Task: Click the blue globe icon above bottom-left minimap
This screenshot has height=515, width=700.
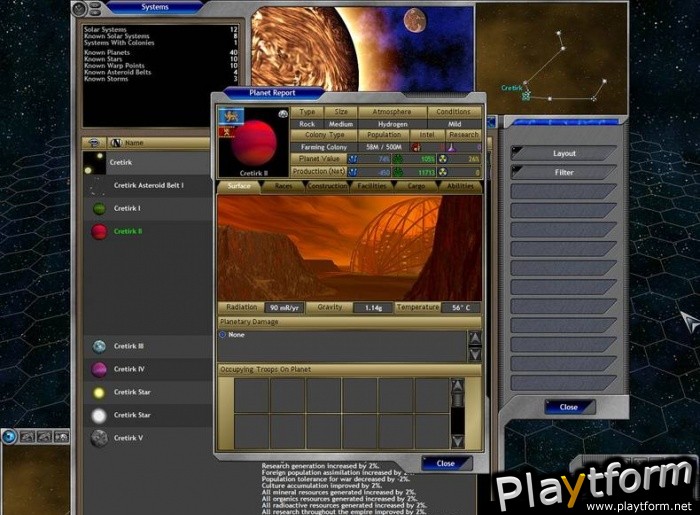Action: pyautogui.click(x=9, y=436)
